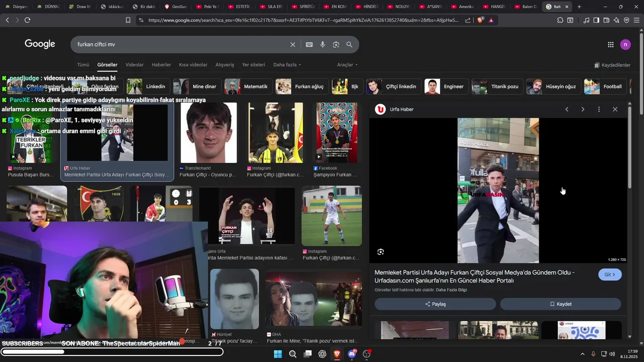Open the Transfermarkt player photo result
The width and height of the screenshot is (644, 362).
[x=208, y=133]
